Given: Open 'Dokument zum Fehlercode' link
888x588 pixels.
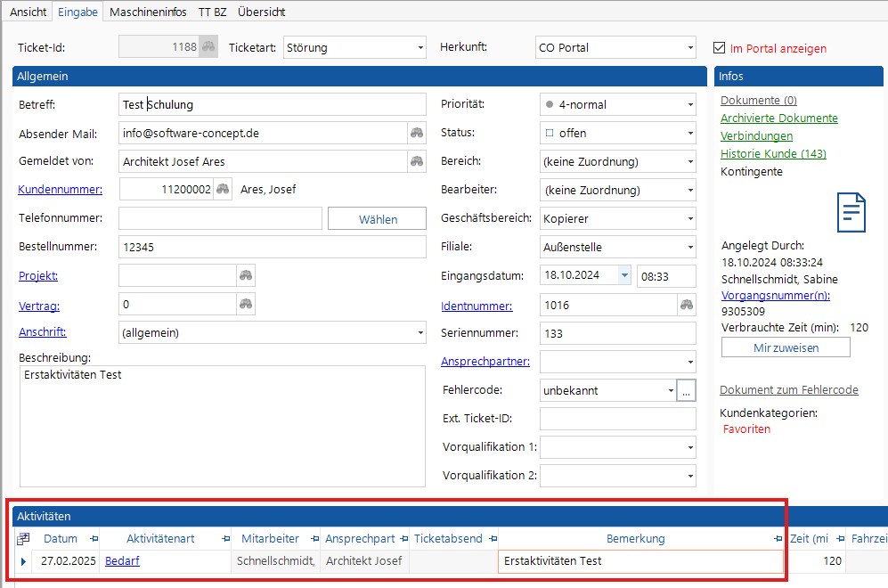Looking at the screenshot, I should [789, 389].
